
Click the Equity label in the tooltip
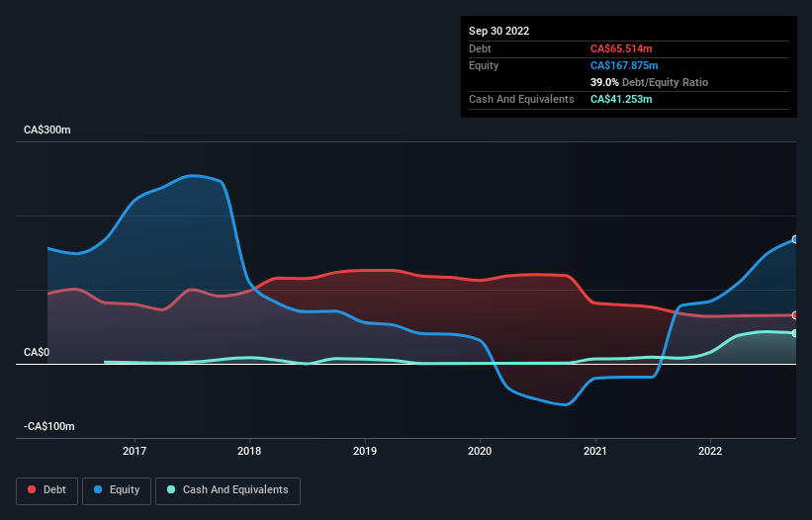(x=484, y=65)
